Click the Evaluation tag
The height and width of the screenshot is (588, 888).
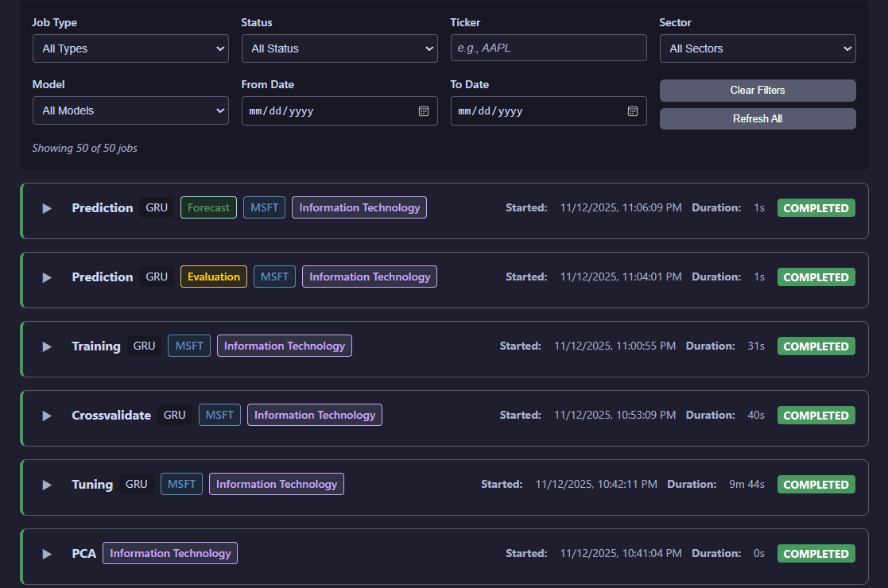[214, 277]
